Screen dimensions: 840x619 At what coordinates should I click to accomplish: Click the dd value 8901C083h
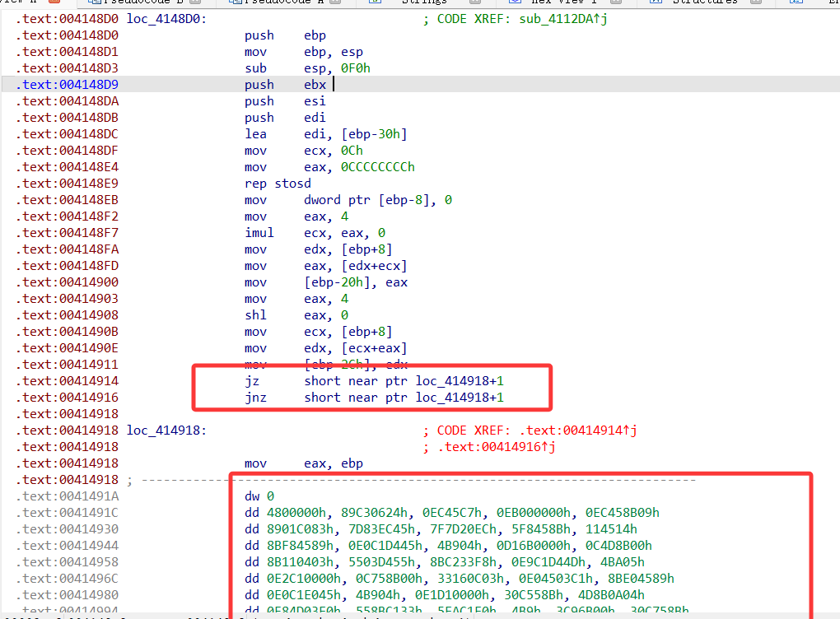pyautogui.click(x=300, y=529)
